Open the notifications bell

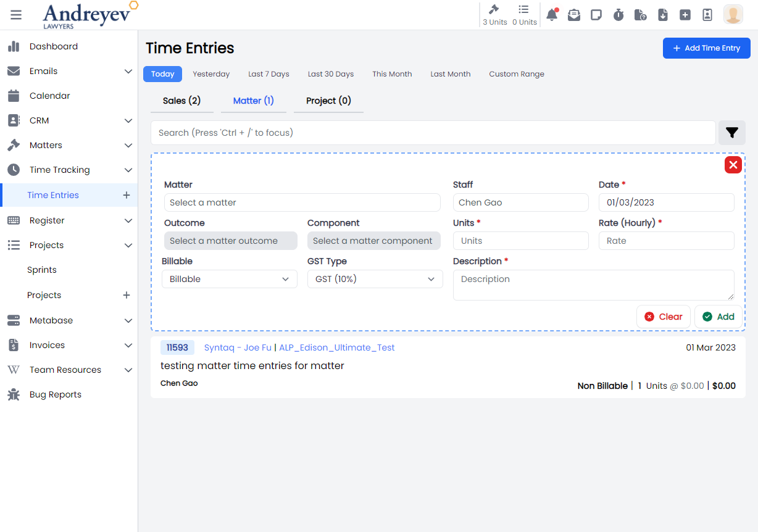click(x=552, y=15)
